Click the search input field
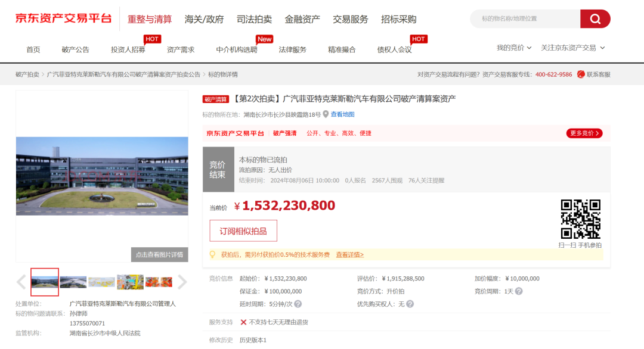The width and height of the screenshot is (644, 349). coord(525,19)
